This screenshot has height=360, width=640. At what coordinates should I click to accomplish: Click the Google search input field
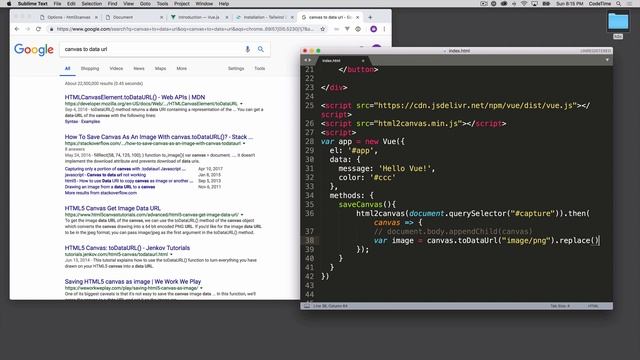pyautogui.click(x=153, y=49)
